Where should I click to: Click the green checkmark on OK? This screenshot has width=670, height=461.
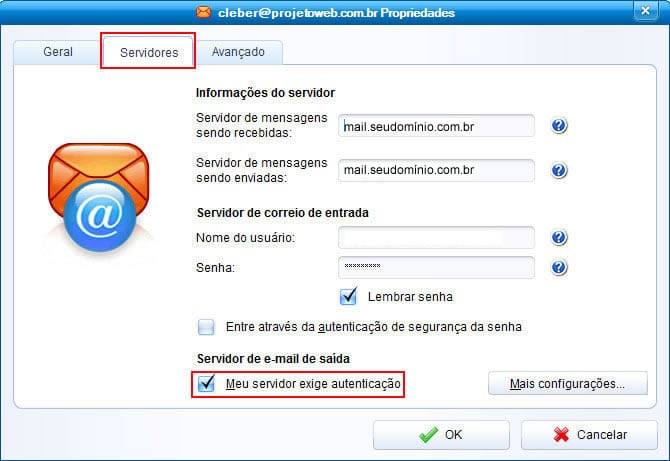[428, 435]
